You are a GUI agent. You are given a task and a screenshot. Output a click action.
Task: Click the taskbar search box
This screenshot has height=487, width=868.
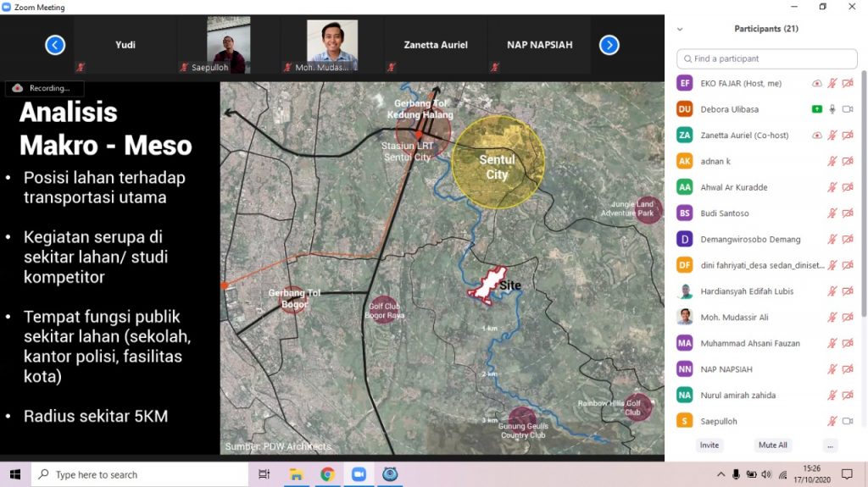pyautogui.click(x=140, y=474)
